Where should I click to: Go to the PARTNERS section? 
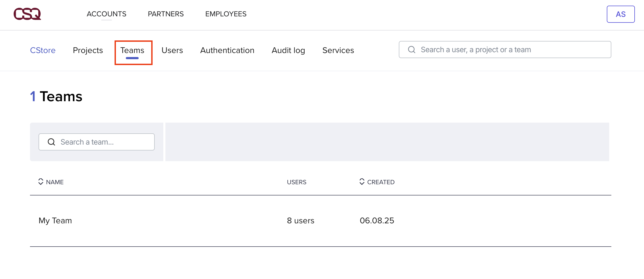(166, 14)
